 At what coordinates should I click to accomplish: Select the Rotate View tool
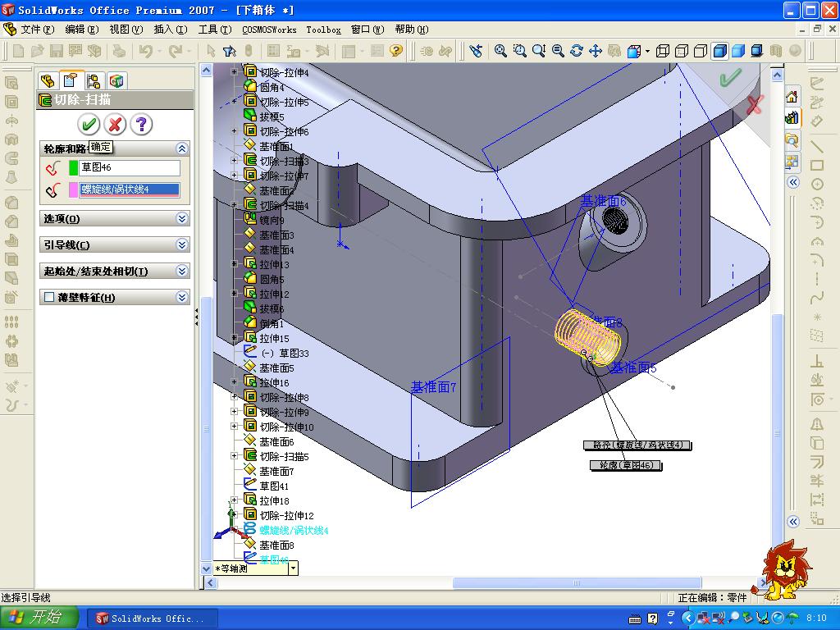pos(577,51)
